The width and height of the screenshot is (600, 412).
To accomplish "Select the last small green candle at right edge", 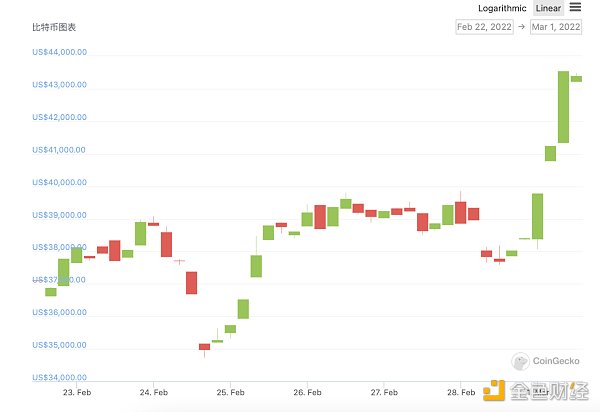I will (x=576, y=78).
